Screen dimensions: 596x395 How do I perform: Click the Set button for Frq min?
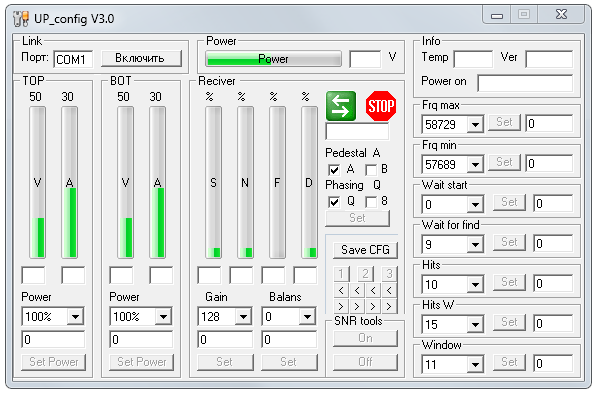pos(504,162)
